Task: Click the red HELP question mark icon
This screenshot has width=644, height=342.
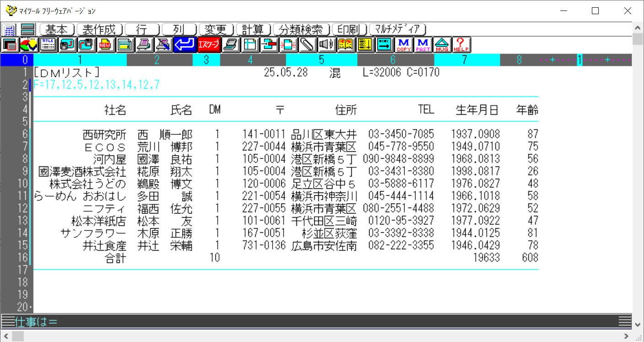Action: [461, 45]
